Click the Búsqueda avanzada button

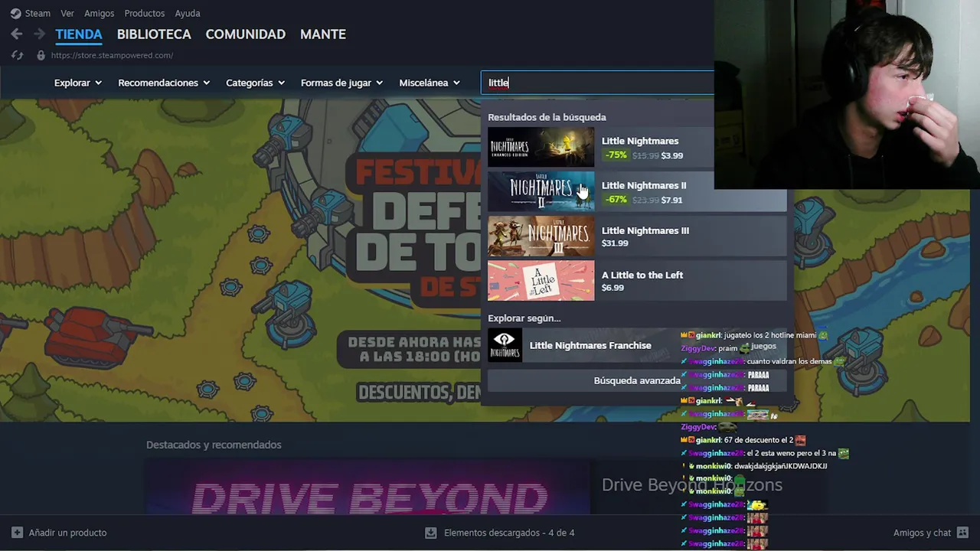pyautogui.click(x=637, y=380)
